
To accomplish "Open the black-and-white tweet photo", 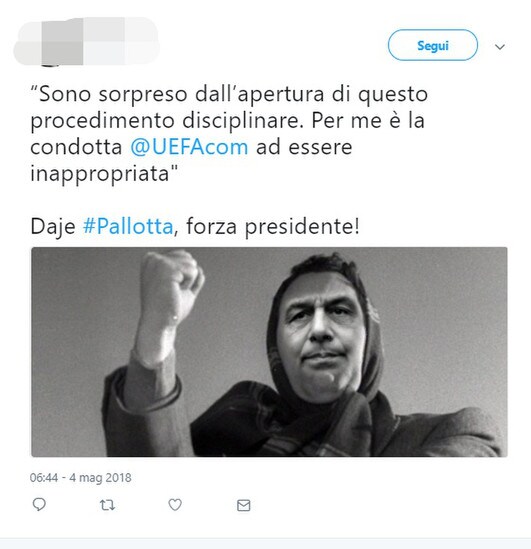I will pyautogui.click(x=269, y=352).
